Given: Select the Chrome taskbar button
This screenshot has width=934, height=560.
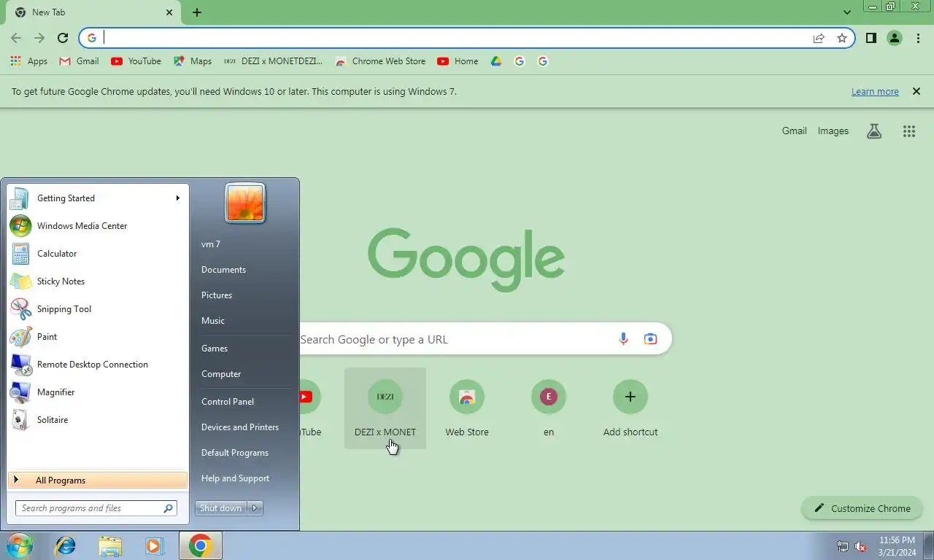Looking at the screenshot, I should (x=200, y=545).
